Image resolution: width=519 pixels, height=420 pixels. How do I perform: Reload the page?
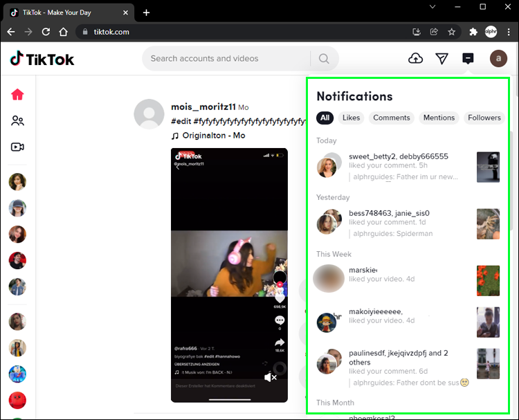pyautogui.click(x=46, y=32)
